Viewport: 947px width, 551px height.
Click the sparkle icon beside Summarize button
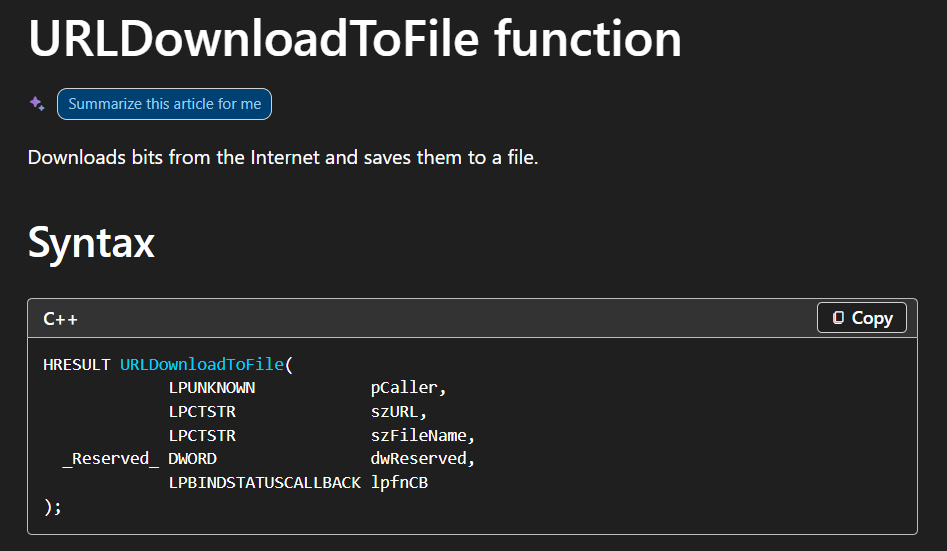(37, 104)
